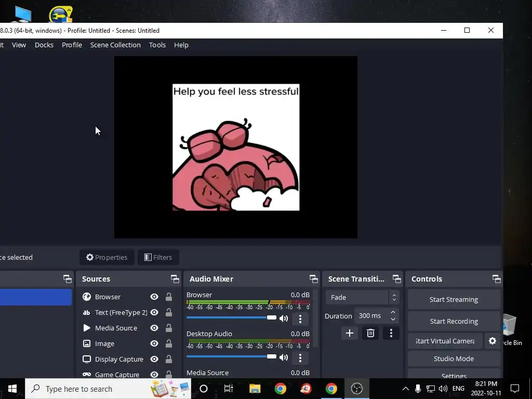Open transition properties three-dot menu

(391, 333)
